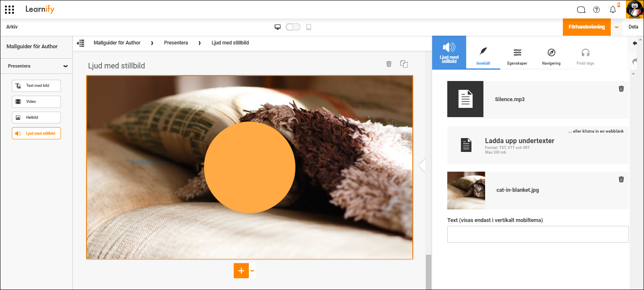Image resolution: width=644 pixels, height=290 pixels.
Task: Toggle the desktop/mobile view switch
Action: tap(293, 27)
